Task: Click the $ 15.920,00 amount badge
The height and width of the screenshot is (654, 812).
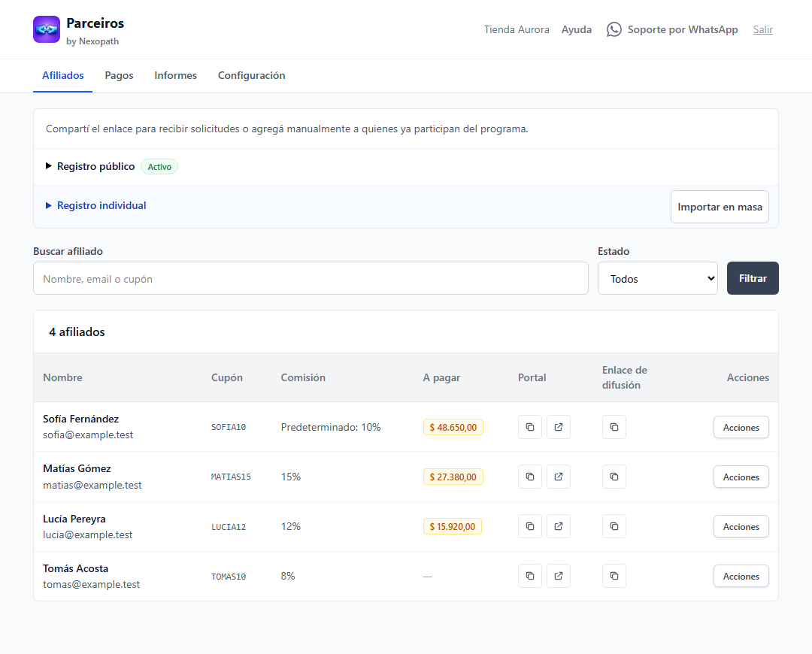Action: (x=453, y=527)
